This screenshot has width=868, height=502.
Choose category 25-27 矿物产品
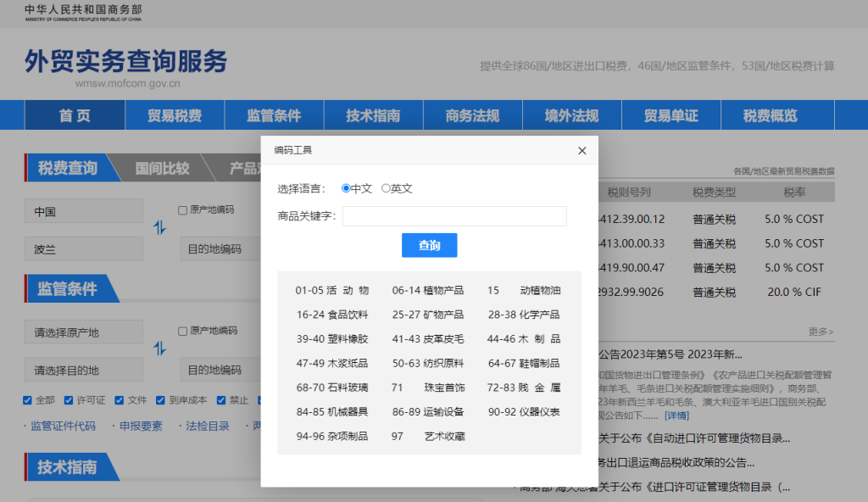tap(428, 315)
